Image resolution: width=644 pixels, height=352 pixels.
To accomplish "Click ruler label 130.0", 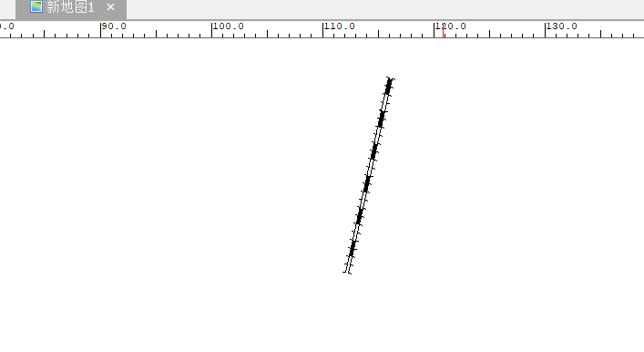I will 562,26.
